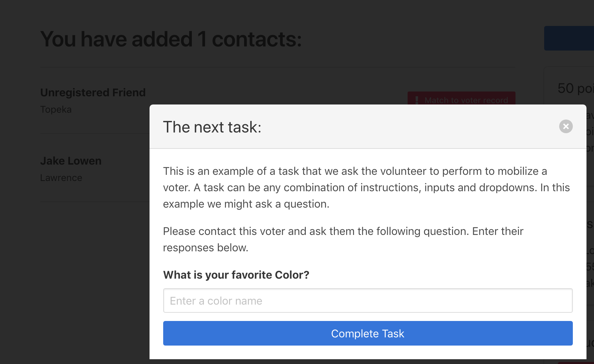Dismiss the task dialog via the X icon

coord(566,126)
